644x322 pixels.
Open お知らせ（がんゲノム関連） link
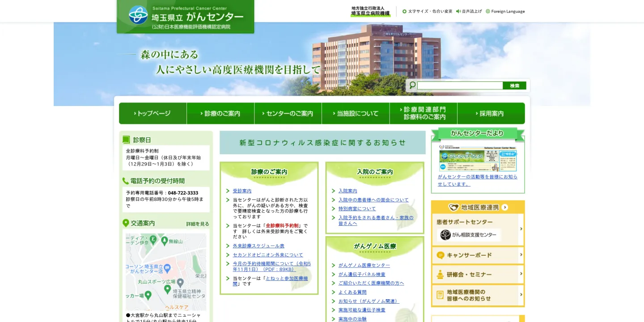pos(369,301)
